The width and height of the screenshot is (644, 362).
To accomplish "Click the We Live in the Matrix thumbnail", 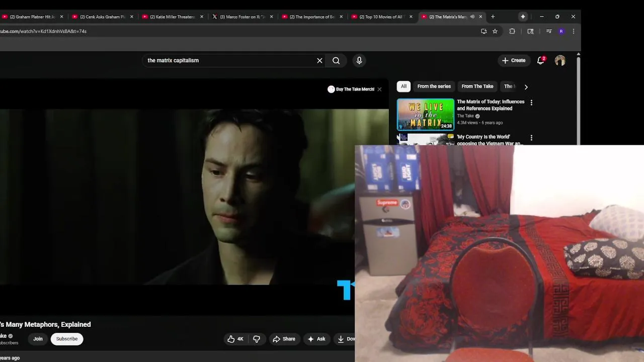I will (426, 115).
